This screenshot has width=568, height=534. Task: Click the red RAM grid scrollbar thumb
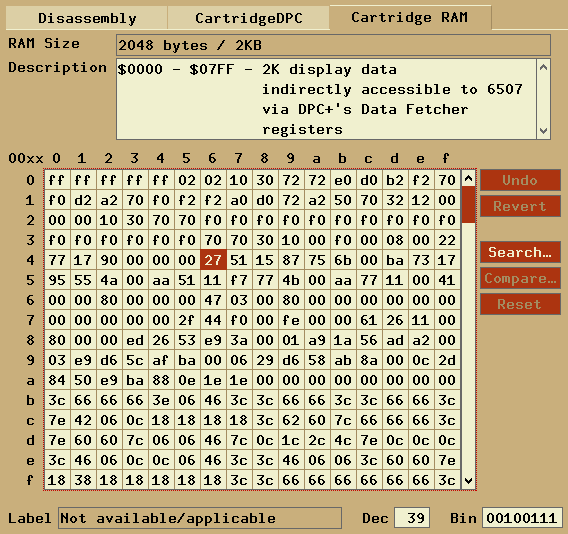(468, 205)
